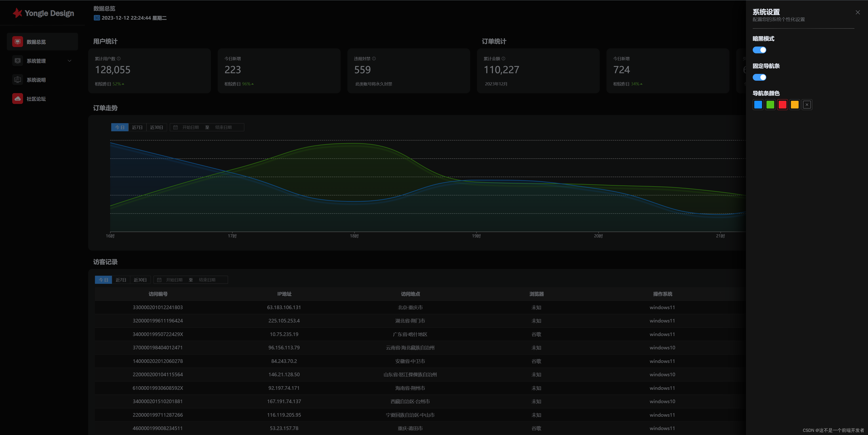Click the 社区论坛 red cloud icon
868x435 pixels.
[x=18, y=99]
